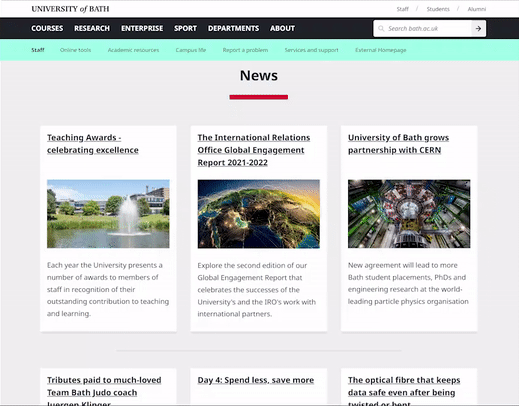This screenshot has width=519, height=406.
Task: Submit search with the arrow button
Action: tap(478, 29)
